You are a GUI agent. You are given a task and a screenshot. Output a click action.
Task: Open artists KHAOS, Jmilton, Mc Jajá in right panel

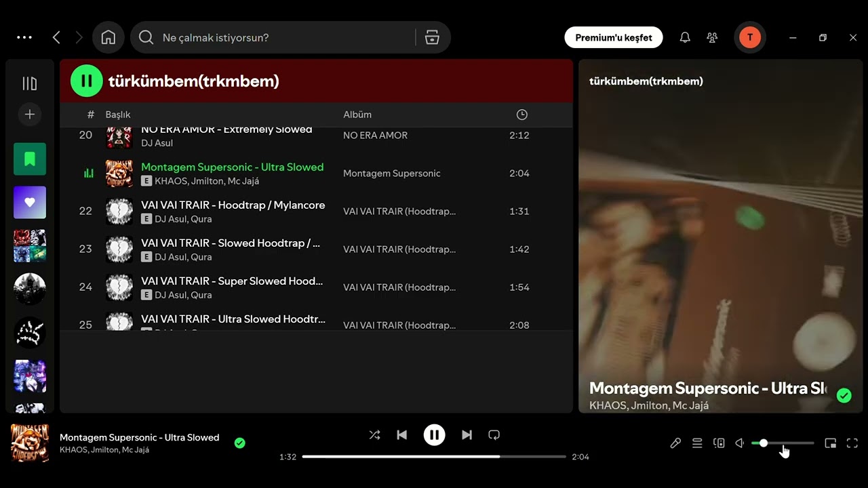point(649,405)
